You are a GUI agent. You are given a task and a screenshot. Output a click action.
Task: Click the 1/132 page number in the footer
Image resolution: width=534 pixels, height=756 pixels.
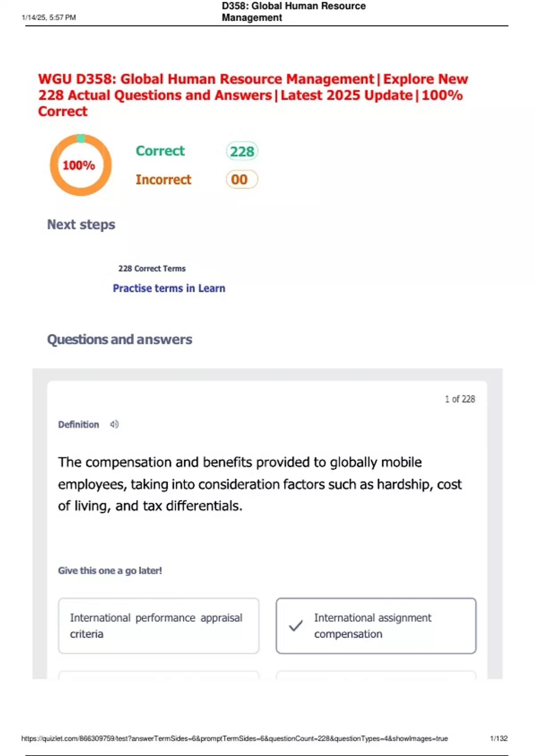pos(498,738)
